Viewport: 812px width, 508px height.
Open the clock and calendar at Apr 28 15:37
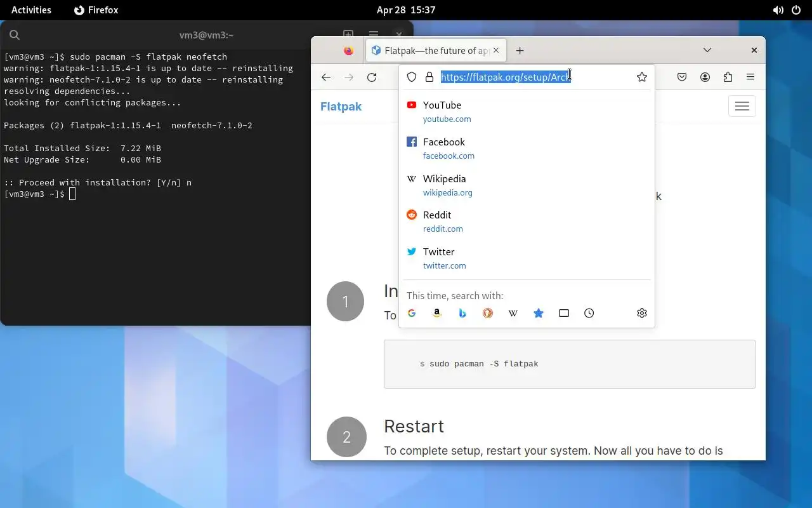406,10
